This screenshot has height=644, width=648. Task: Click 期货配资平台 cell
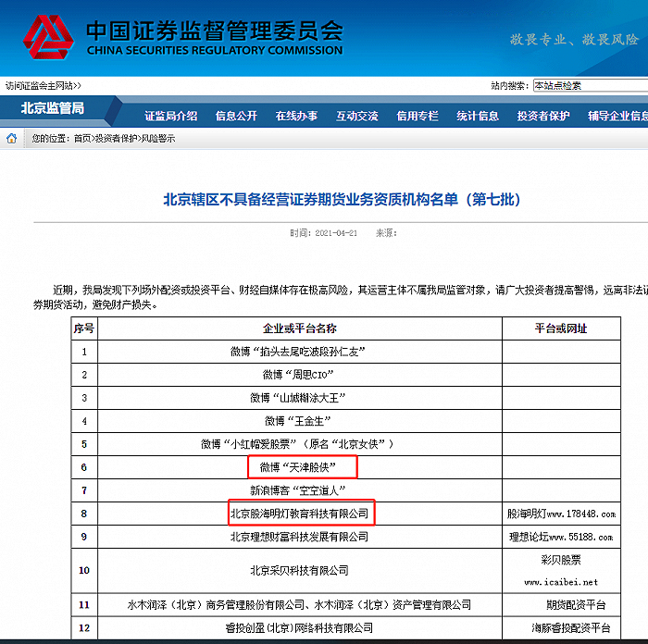point(561,605)
